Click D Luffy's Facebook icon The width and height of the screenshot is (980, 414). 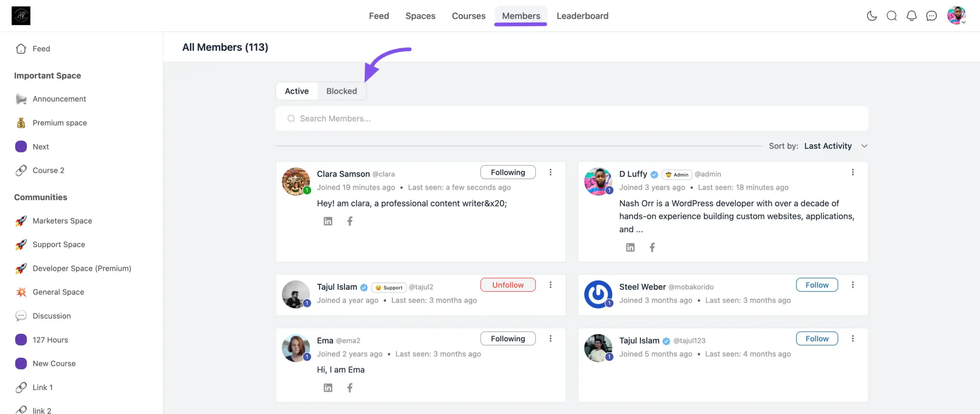coord(652,248)
